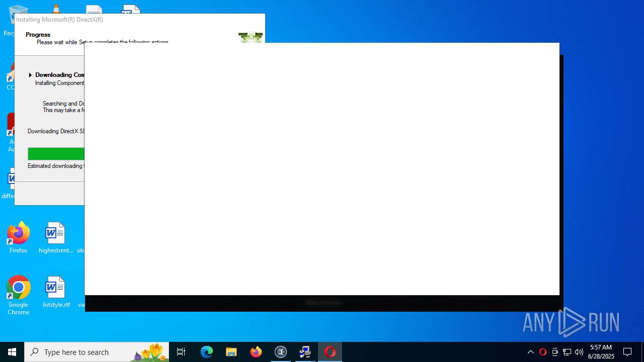Click the 'Installing Microsoft(R) DirectX(R)' title bar
This screenshot has height=362, width=644.
click(x=140, y=20)
